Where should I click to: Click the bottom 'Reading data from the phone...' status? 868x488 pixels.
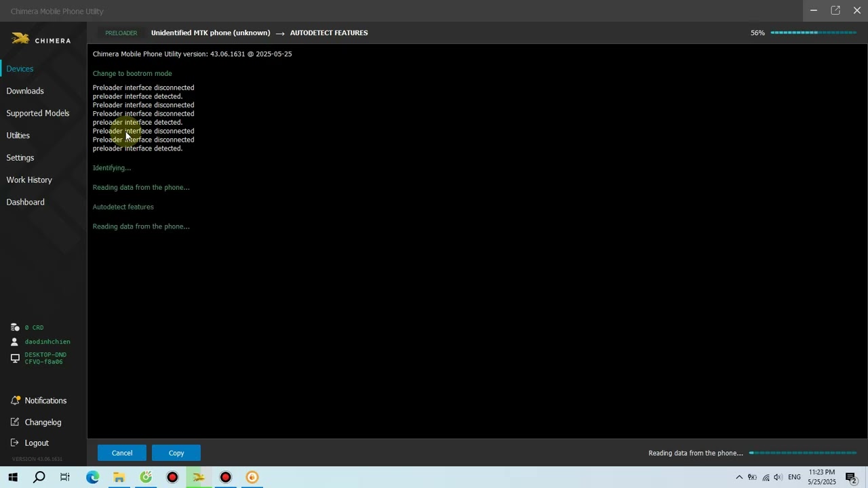click(x=696, y=453)
